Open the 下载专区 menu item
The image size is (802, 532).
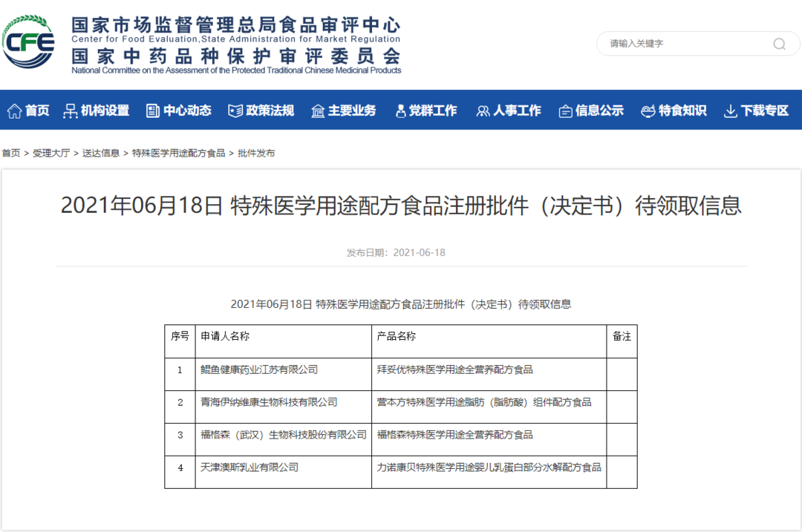click(x=765, y=111)
